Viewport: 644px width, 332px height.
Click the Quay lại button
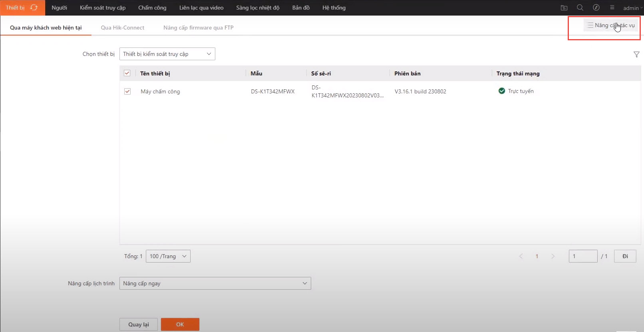(138, 324)
